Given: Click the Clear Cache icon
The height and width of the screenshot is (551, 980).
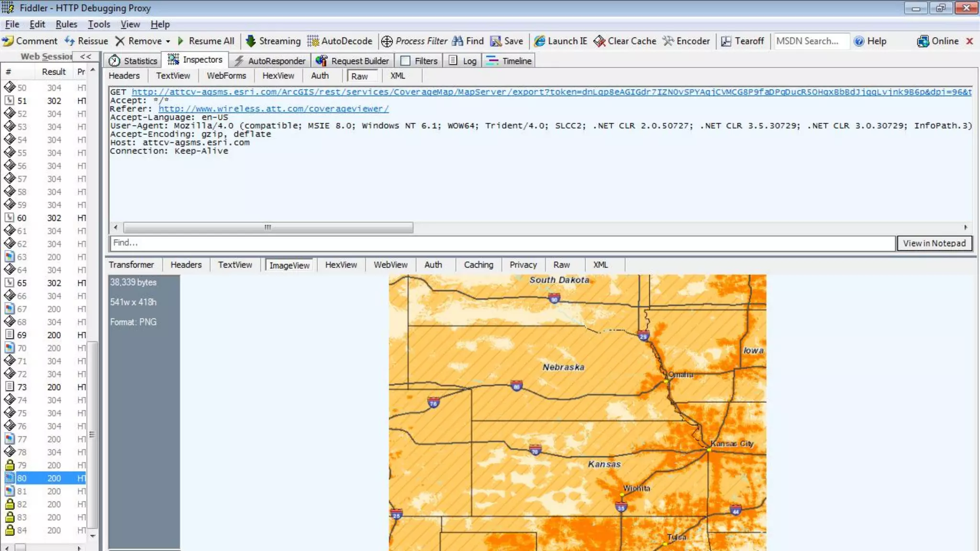Looking at the screenshot, I should [599, 41].
